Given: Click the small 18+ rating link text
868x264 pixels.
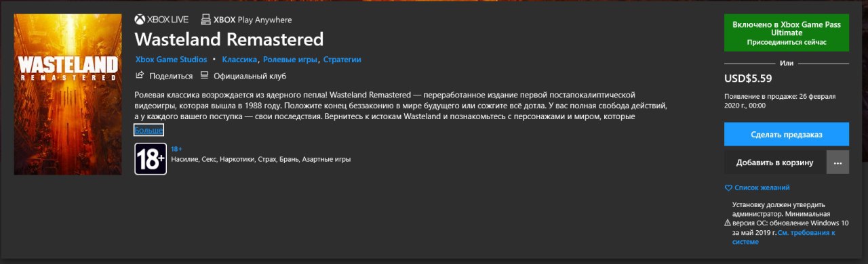Looking at the screenshot, I should tap(176, 148).
